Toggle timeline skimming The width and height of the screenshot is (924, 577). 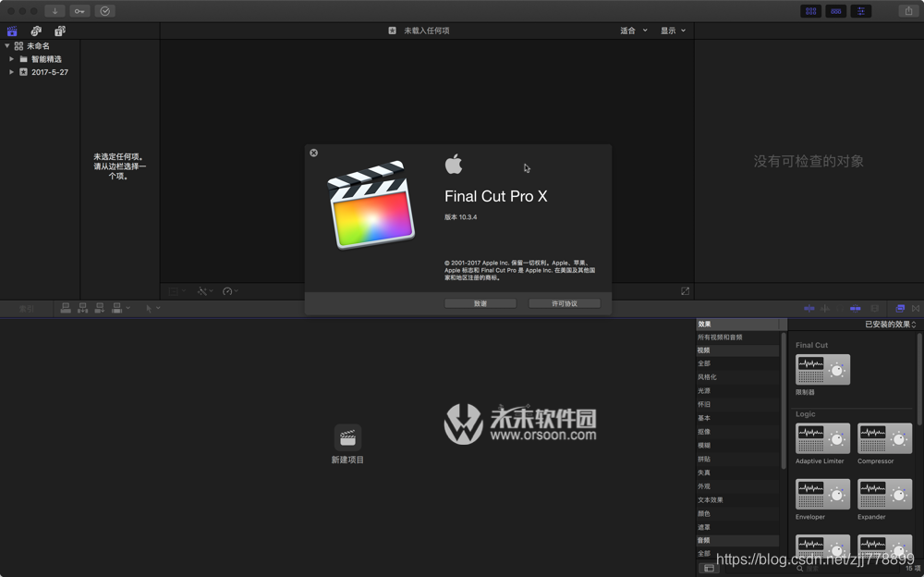point(809,309)
